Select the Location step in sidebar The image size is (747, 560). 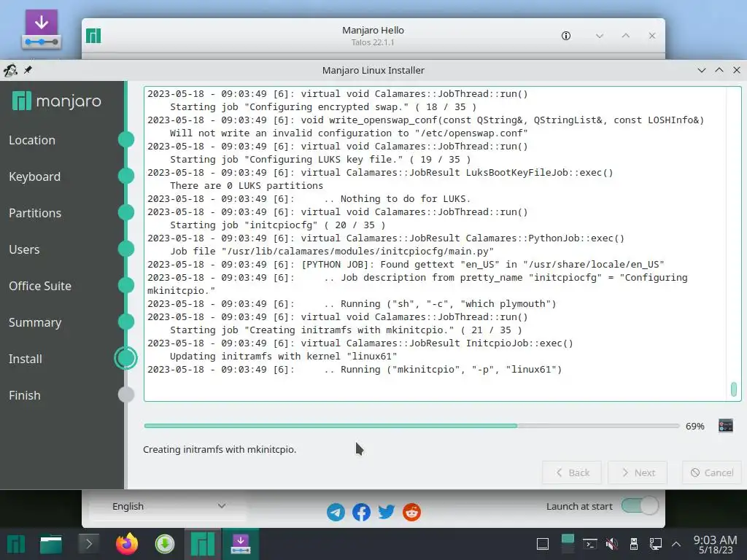[x=32, y=140]
